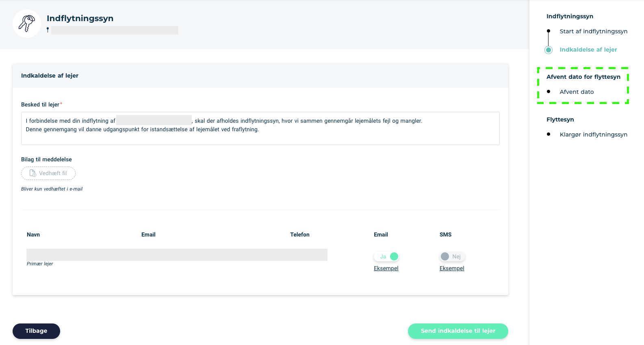Screen dimensions: 644x345
Task: Open the Email Eksempel link
Action: 386,268
